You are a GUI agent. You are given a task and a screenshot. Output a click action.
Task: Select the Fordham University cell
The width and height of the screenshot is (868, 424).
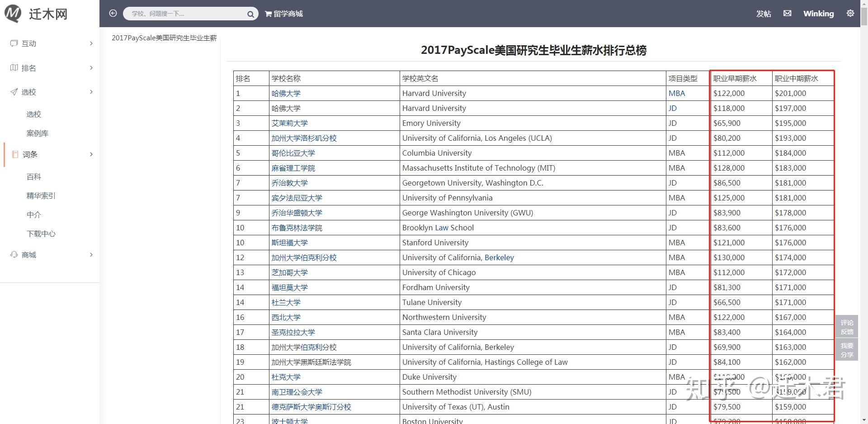point(533,288)
